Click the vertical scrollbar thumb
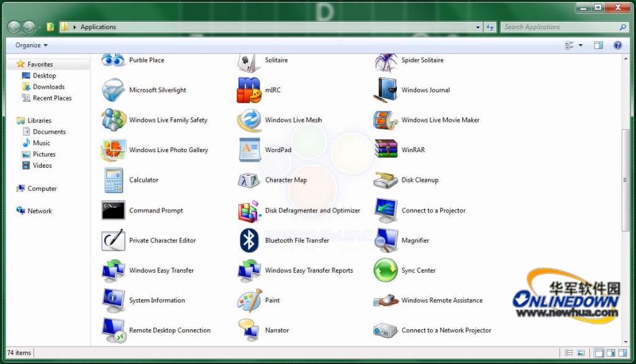Image resolution: width=636 pixels, height=364 pixels. [x=625, y=180]
